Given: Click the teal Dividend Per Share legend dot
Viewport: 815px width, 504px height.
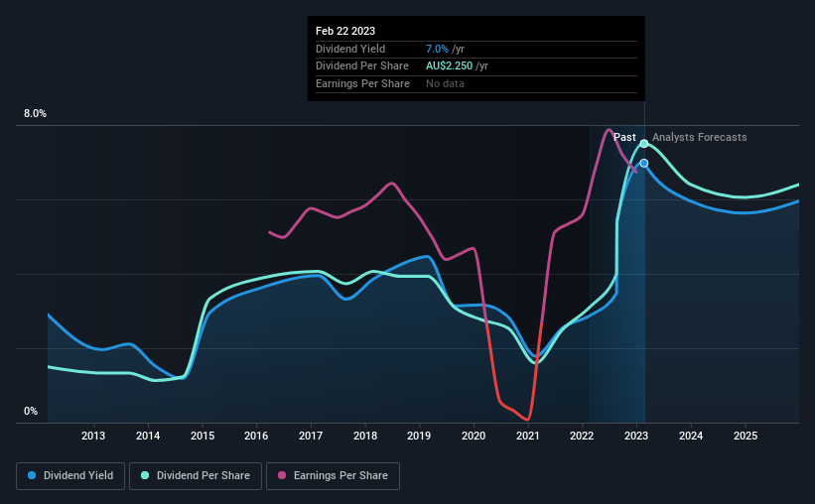Looking at the screenshot, I should point(145,475).
